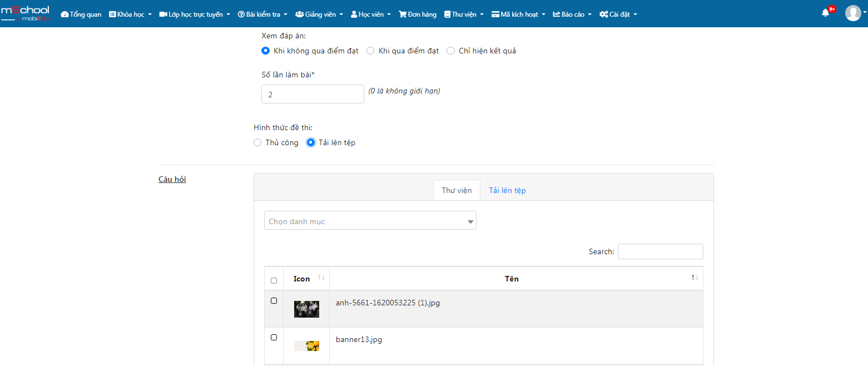Choose 'Tải lên tệp' exam format radio
This screenshot has height=366, width=868.
tap(311, 142)
